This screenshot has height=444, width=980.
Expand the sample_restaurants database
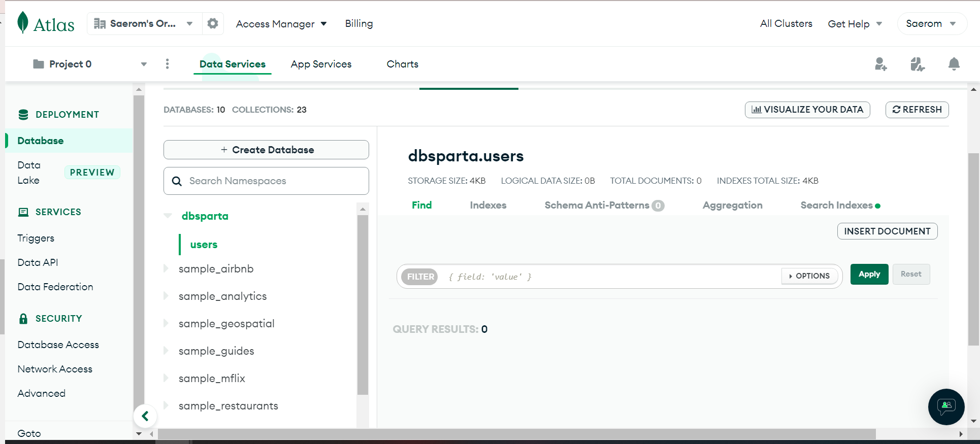[x=166, y=405]
